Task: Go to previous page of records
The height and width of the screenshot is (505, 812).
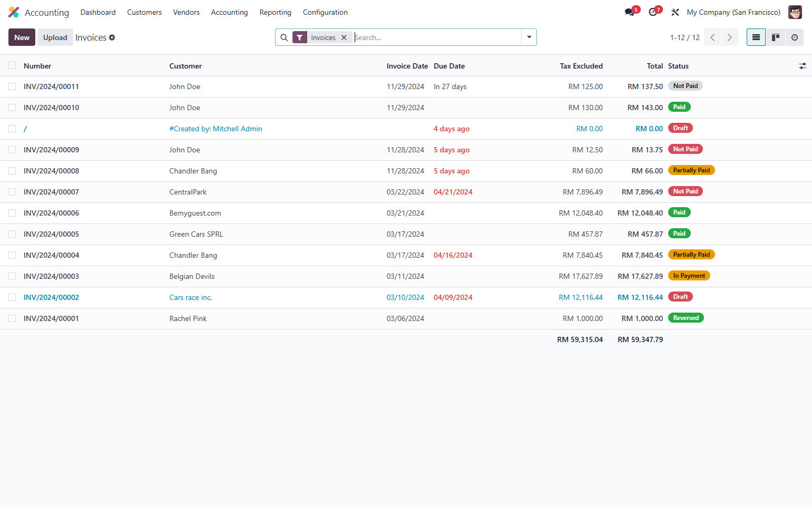Action: click(712, 37)
